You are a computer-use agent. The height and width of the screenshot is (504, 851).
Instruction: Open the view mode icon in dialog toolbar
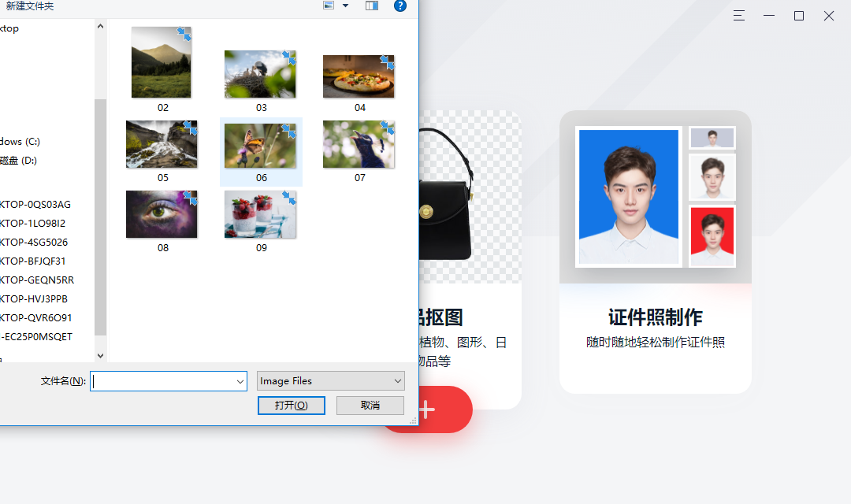coord(329,6)
